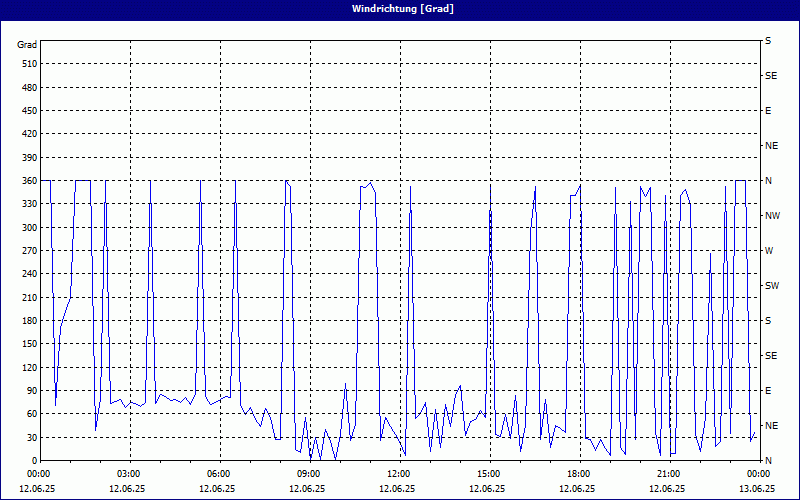The image size is (800, 500).
Task: Click the 13.06.25 date label
Action: click(757, 489)
